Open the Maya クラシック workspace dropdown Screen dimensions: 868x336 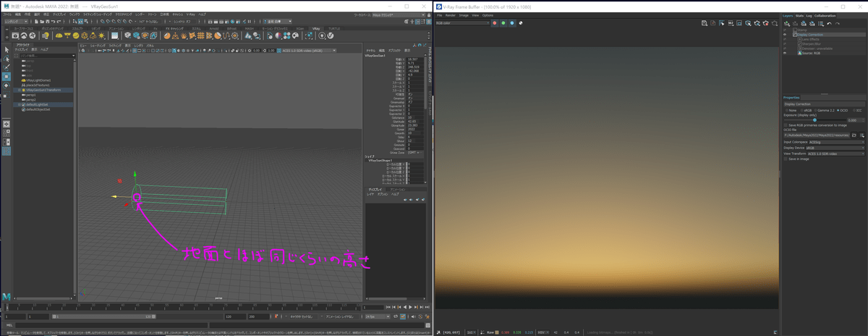(398, 15)
